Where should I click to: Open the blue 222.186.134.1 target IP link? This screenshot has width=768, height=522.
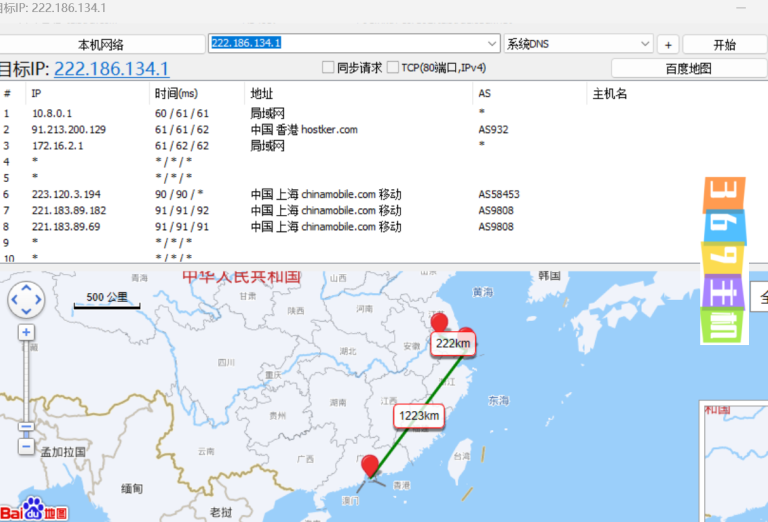point(112,69)
